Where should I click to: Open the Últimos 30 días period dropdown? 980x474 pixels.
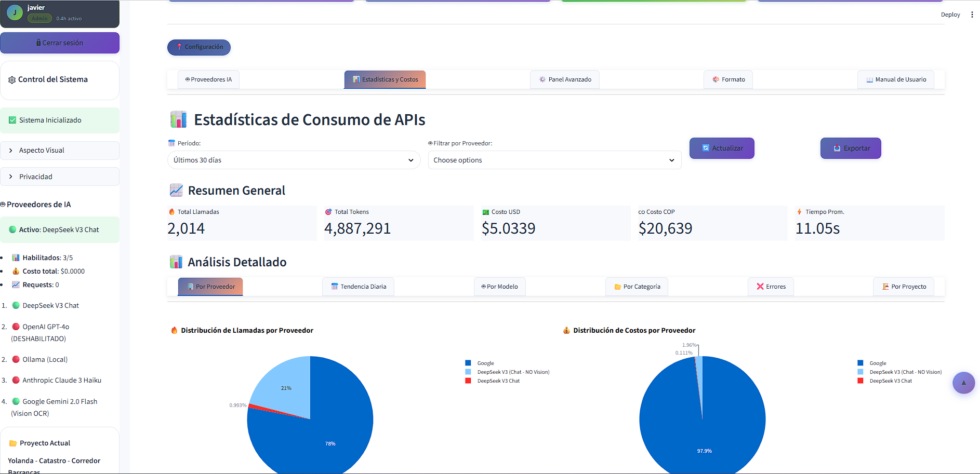coord(294,160)
